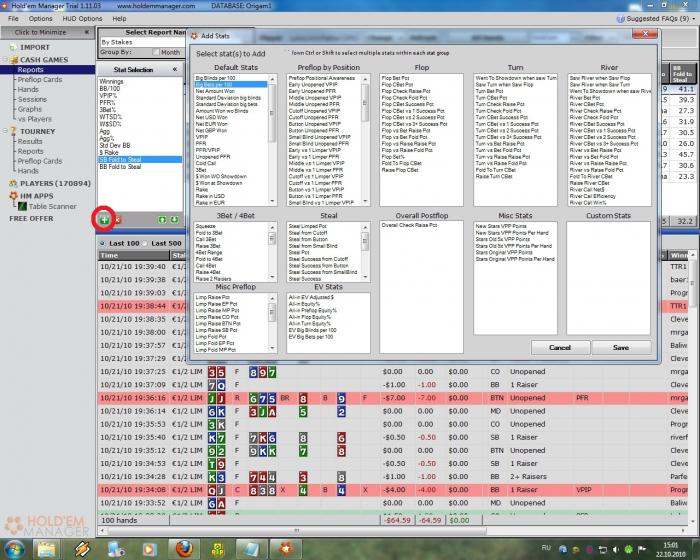Move selected stat down with green down arrow
The height and width of the screenshot is (560, 700).
174,220
